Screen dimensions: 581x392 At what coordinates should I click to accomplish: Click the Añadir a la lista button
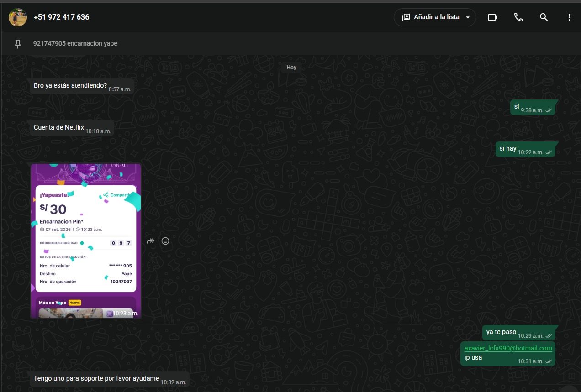435,17
